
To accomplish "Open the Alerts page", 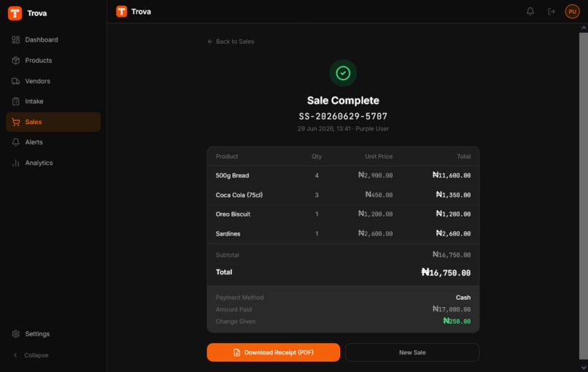I will pyautogui.click(x=53, y=142).
